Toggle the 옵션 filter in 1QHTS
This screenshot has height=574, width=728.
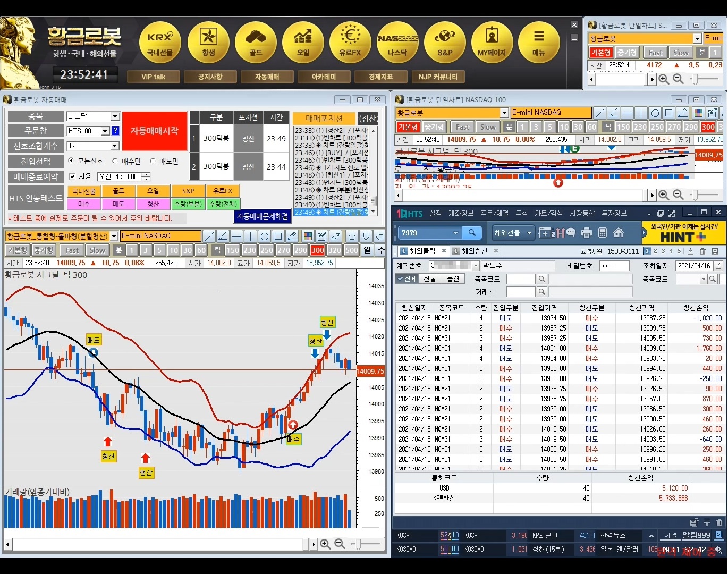coord(453,278)
